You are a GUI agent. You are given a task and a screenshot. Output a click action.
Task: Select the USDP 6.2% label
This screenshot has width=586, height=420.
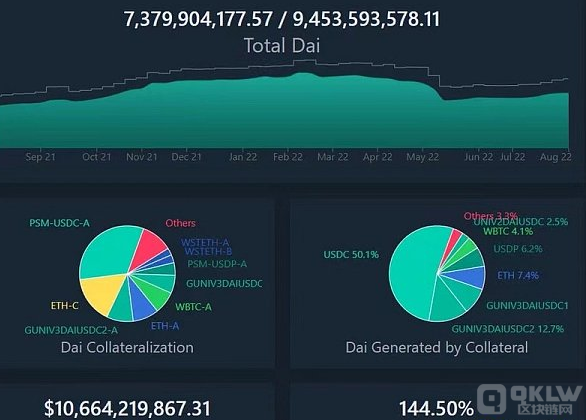pyautogui.click(x=518, y=248)
